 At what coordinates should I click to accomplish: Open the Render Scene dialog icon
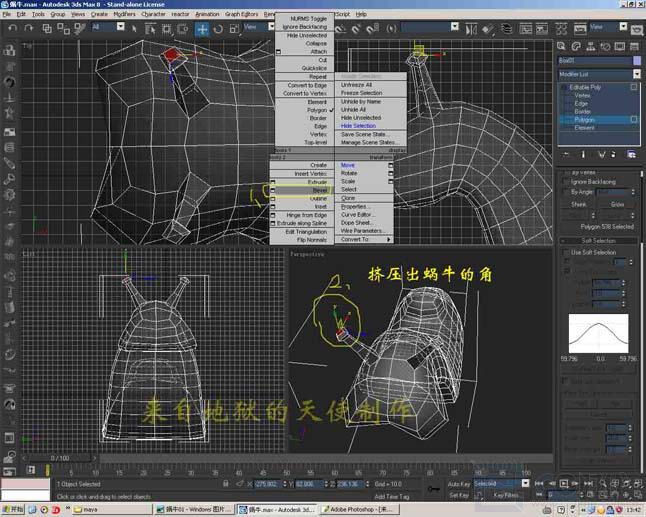(x=580, y=29)
